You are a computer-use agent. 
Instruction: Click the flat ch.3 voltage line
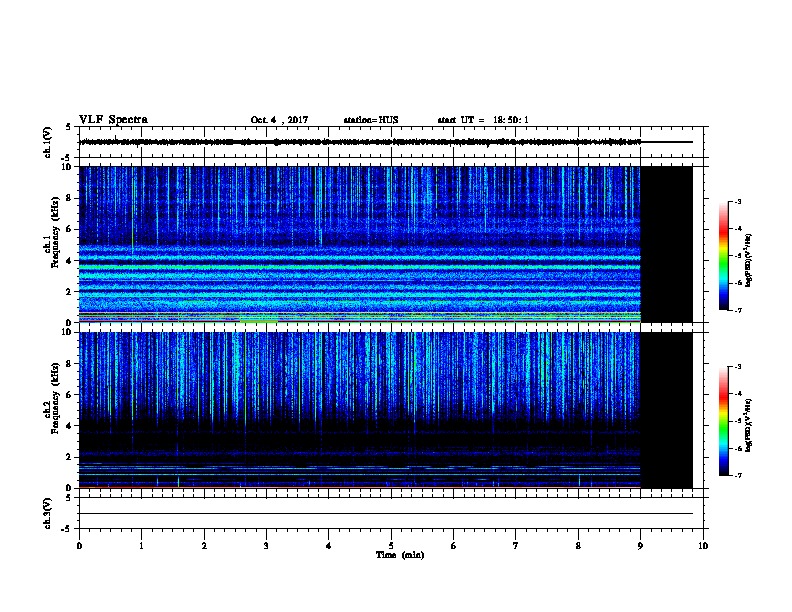[x=386, y=514]
